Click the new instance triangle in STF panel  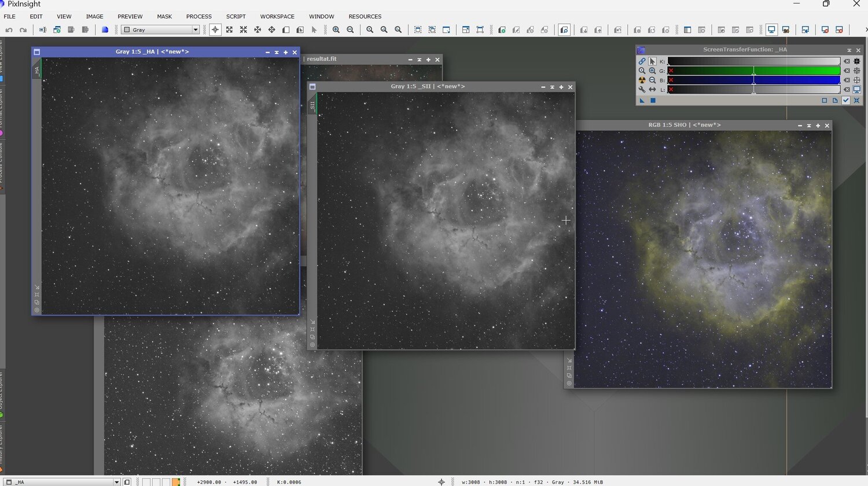pyautogui.click(x=642, y=101)
